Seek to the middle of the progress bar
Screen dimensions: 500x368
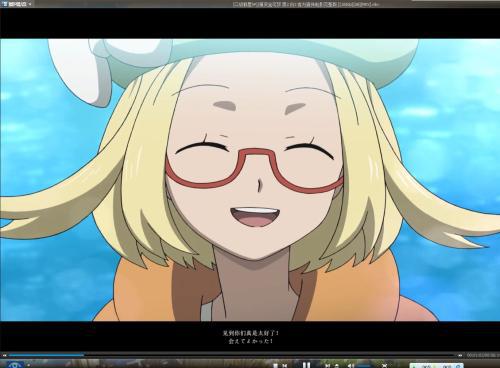coord(232,355)
